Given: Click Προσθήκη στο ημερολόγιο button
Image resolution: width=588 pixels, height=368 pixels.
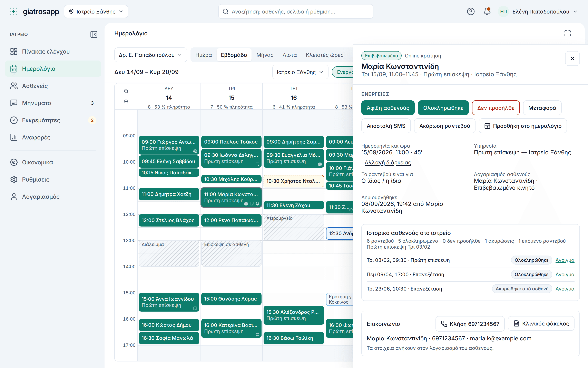Looking at the screenshot, I should 523,126.
